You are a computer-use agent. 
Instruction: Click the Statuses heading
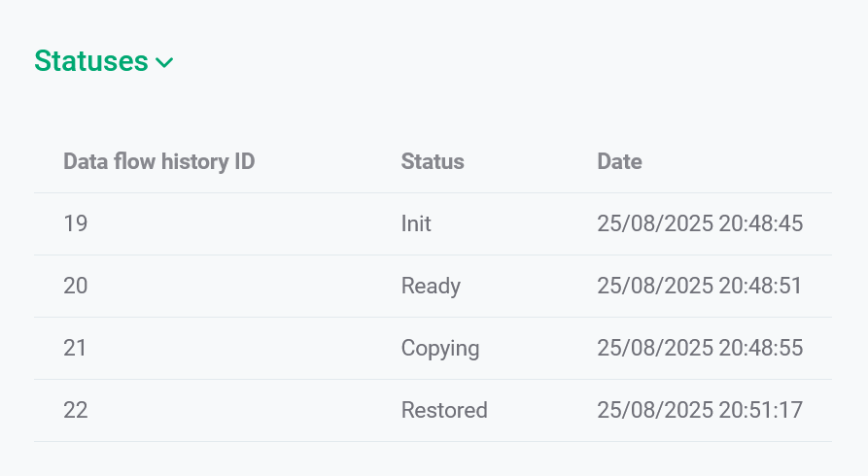90,61
